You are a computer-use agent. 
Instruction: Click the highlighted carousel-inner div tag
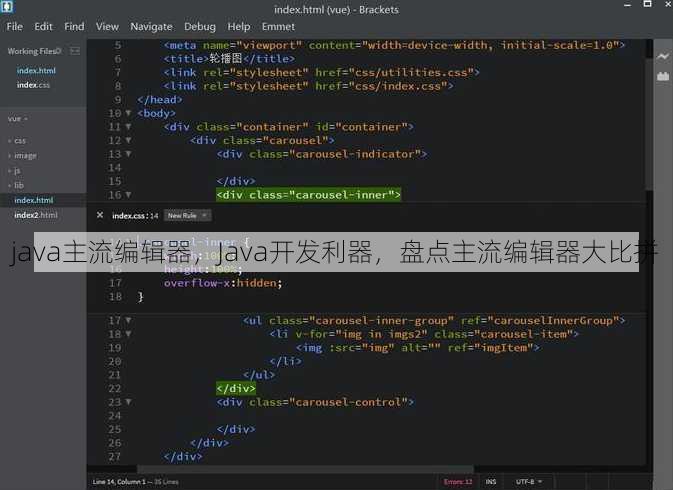[x=308, y=195]
